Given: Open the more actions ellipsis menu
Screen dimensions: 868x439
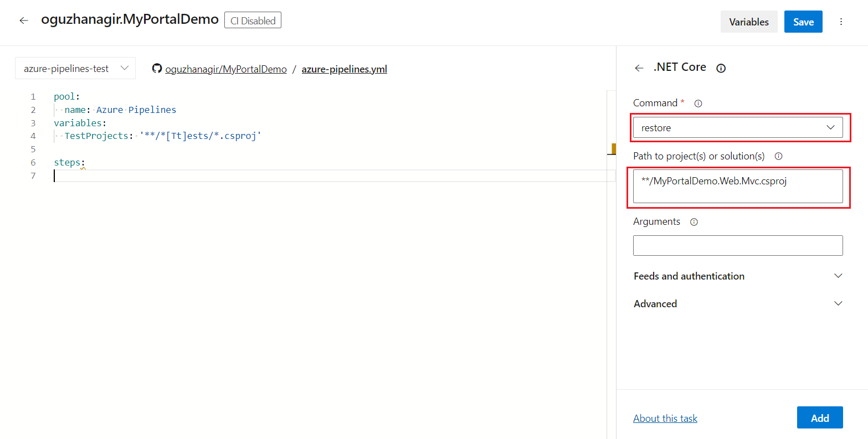Looking at the screenshot, I should pos(841,22).
